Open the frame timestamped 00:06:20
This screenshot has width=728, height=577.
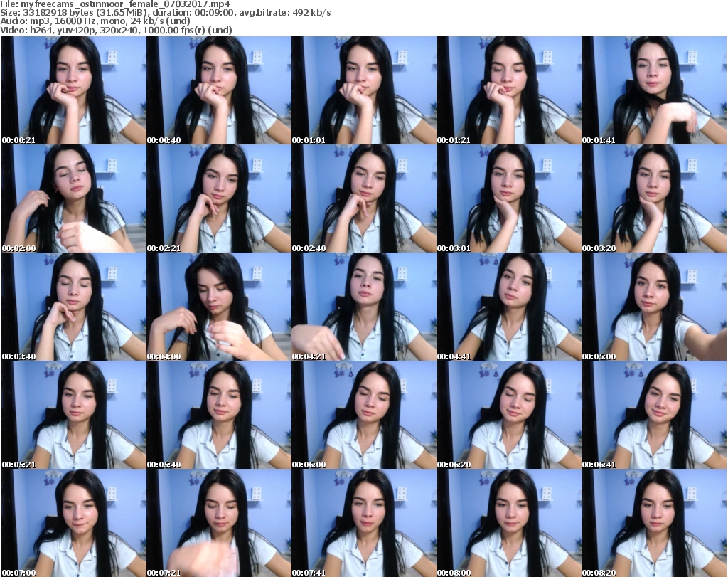point(509,415)
